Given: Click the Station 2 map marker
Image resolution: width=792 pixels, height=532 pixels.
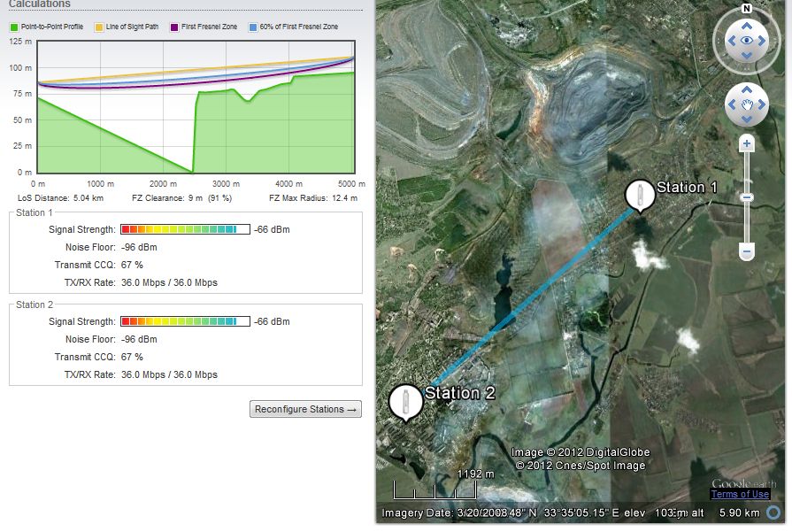Looking at the screenshot, I should [404, 400].
